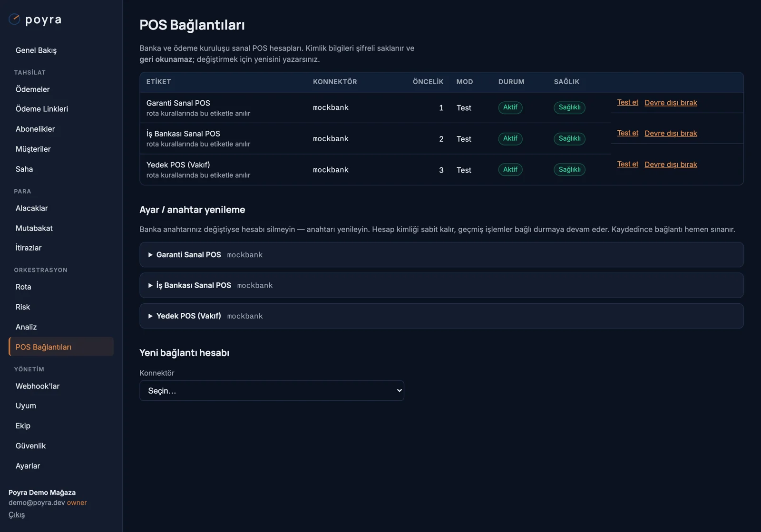Expand Yedek POS (Vakıf) key renewal
The height and width of the screenshot is (532, 761).
[441, 316]
